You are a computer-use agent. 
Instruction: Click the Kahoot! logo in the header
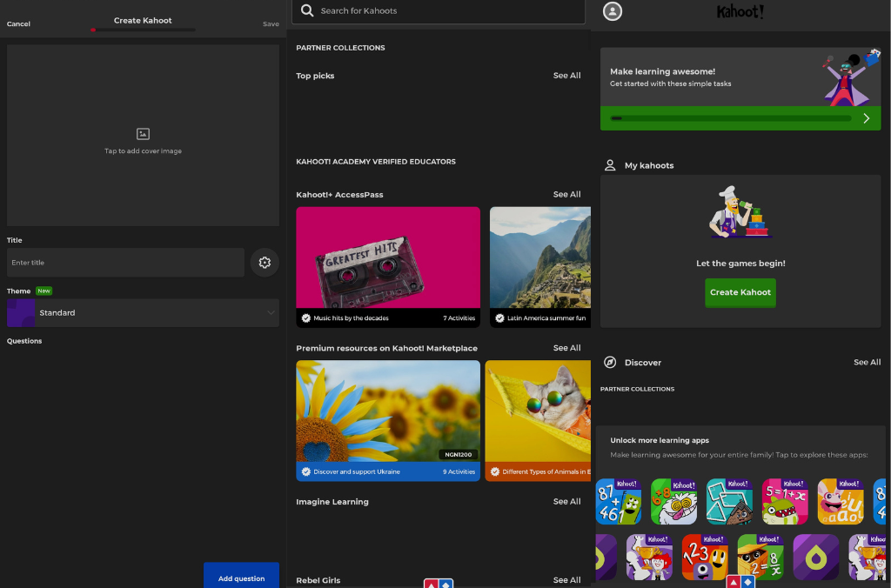point(740,11)
